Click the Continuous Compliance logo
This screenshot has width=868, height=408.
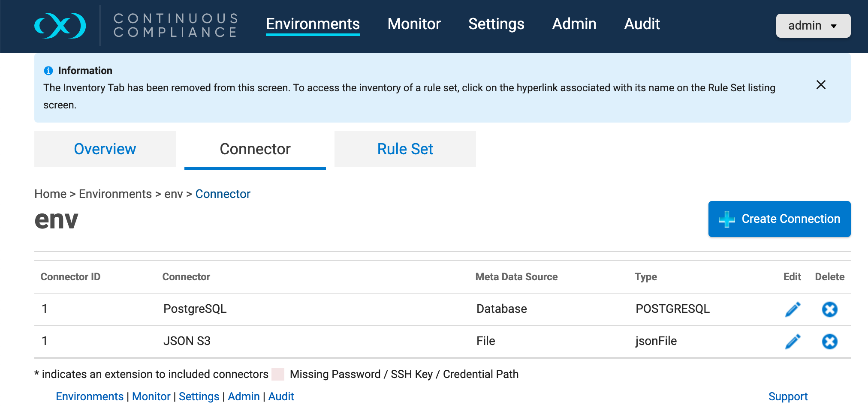(60, 26)
